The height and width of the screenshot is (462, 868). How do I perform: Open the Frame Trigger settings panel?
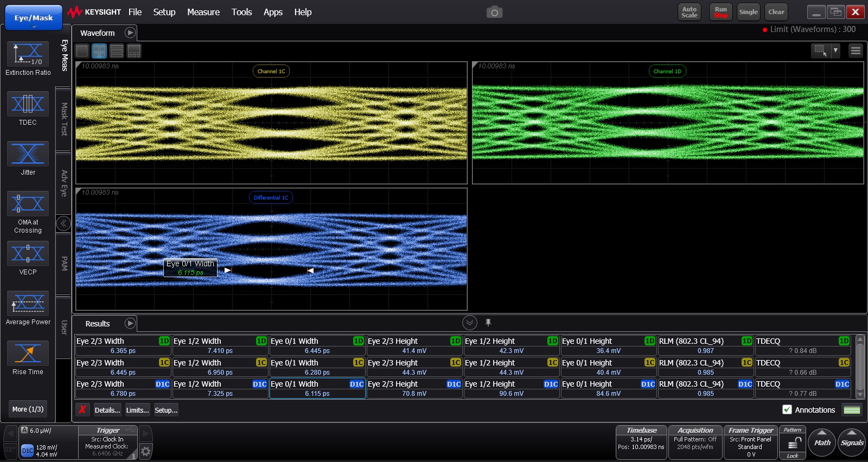750,442
